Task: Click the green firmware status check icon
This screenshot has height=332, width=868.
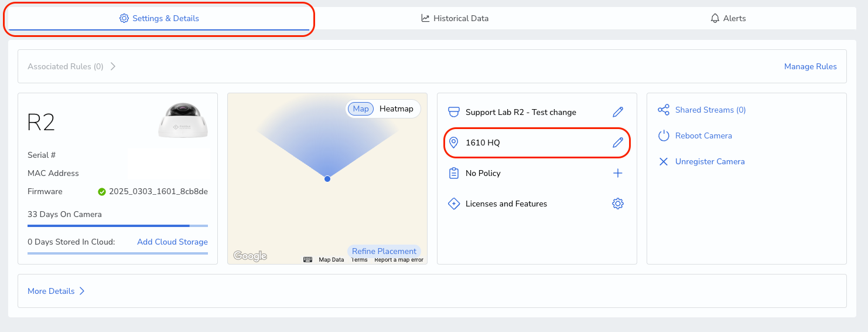Action: (x=102, y=192)
